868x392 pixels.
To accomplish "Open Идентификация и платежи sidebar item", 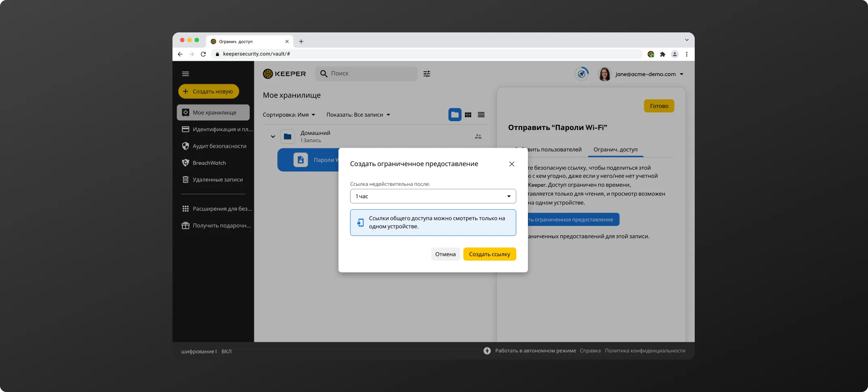I will coord(217,129).
